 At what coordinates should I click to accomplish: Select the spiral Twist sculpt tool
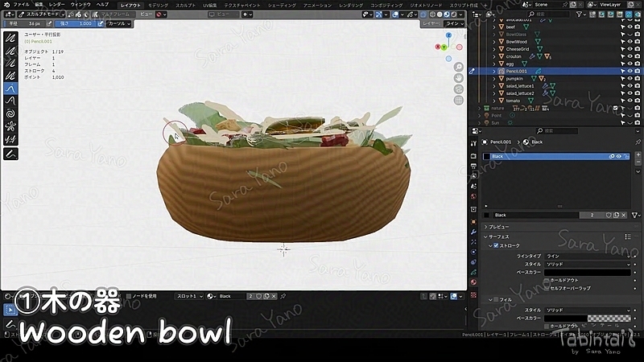(x=10, y=113)
